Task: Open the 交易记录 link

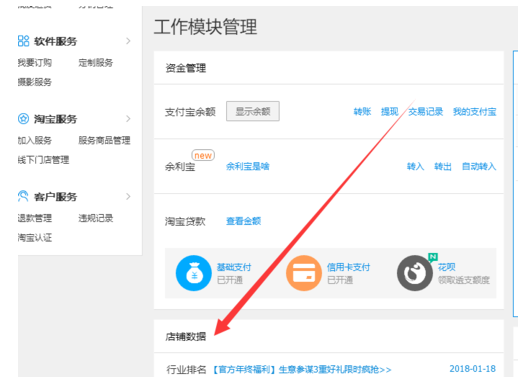Action: (x=425, y=111)
